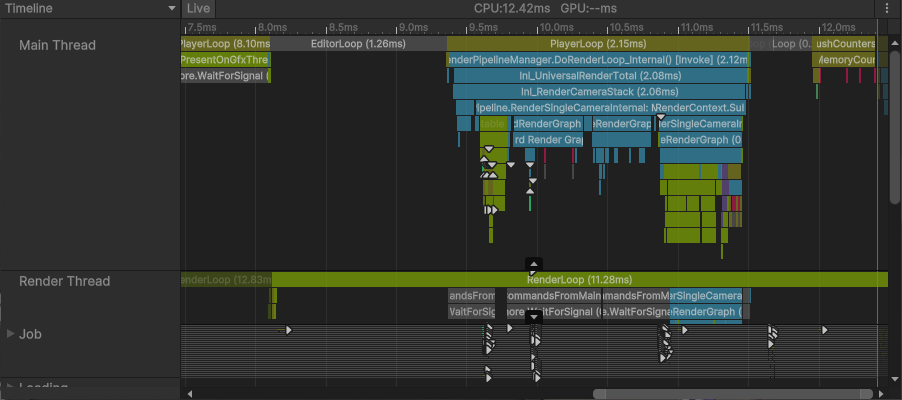
Task: Expand the Loading thread group
Action: click(x=10, y=387)
